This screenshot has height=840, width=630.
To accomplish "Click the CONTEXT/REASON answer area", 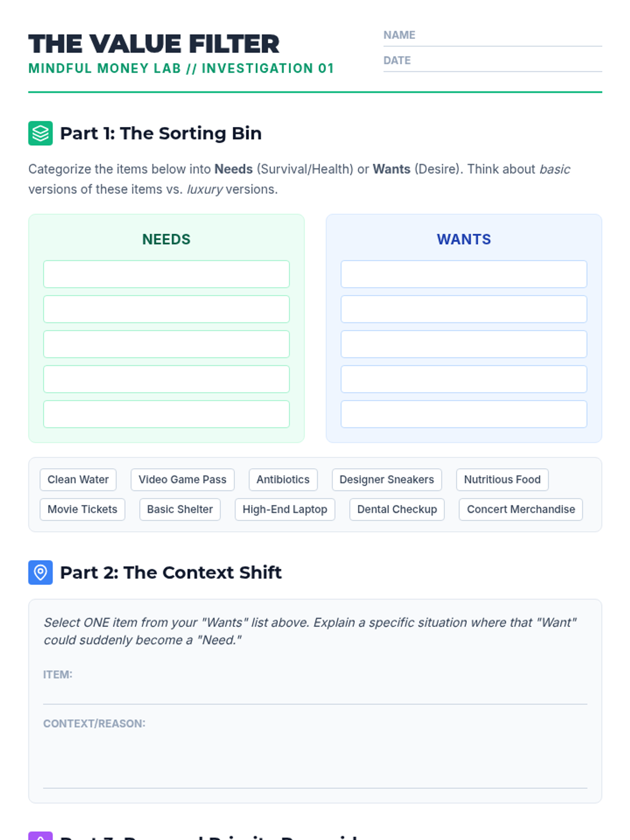I will coord(315,760).
